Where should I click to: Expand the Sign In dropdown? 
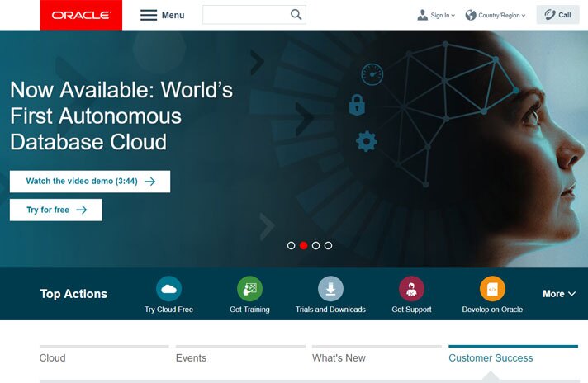coord(453,16)
